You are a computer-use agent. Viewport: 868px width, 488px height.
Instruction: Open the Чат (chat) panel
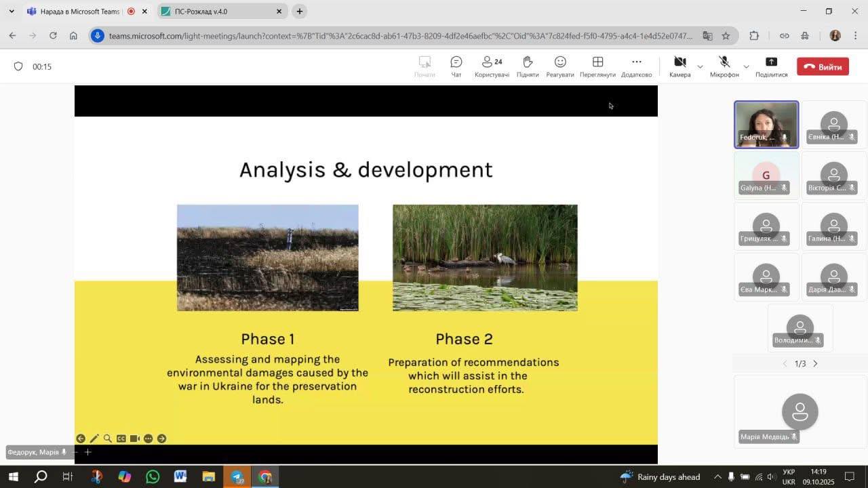click(456, 66)
